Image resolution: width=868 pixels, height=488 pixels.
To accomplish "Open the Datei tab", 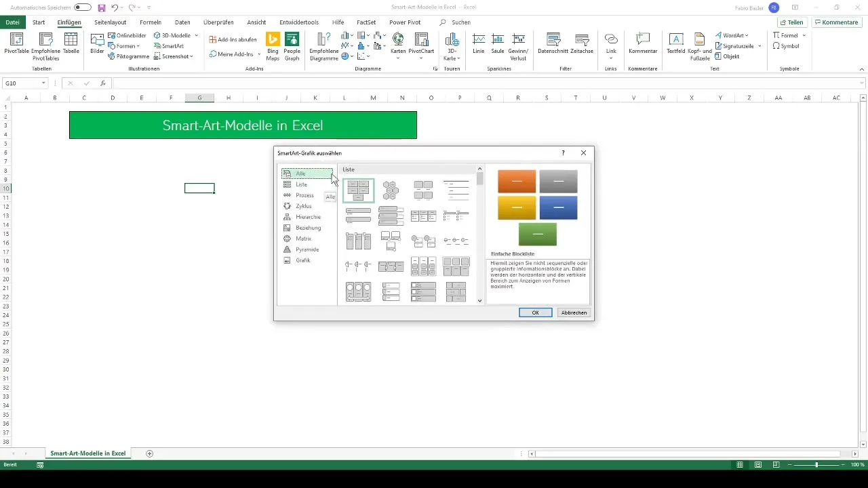I will coord(12,22).
